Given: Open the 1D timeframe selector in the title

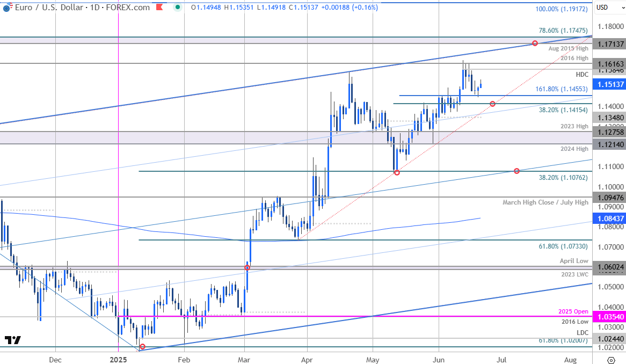Looking at the screenshot, I should pyautogui.click(x=95, y=8).
